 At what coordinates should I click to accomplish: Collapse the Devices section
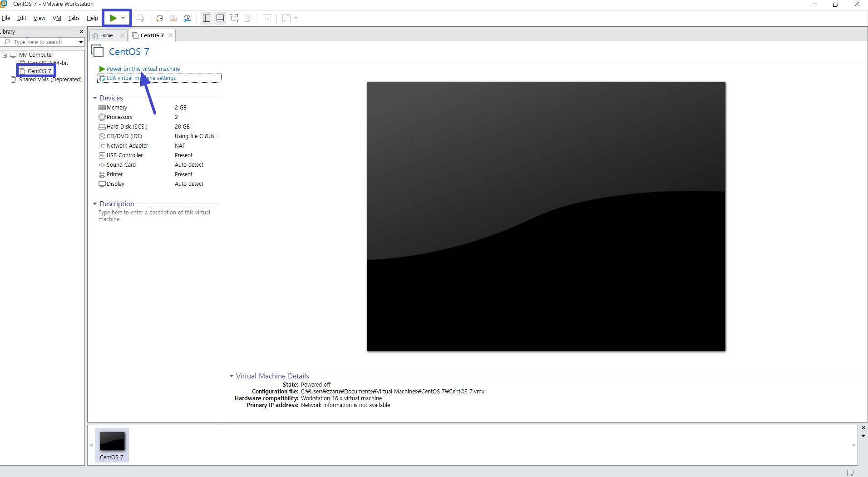click(x=95, y=98)
